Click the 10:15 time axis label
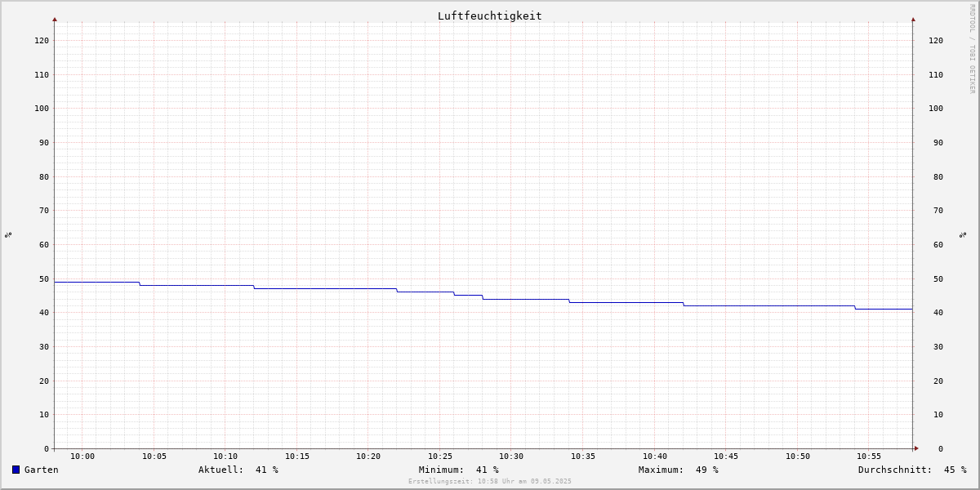The height and width of the screenshot is (490, 980). tap(297, 456)
